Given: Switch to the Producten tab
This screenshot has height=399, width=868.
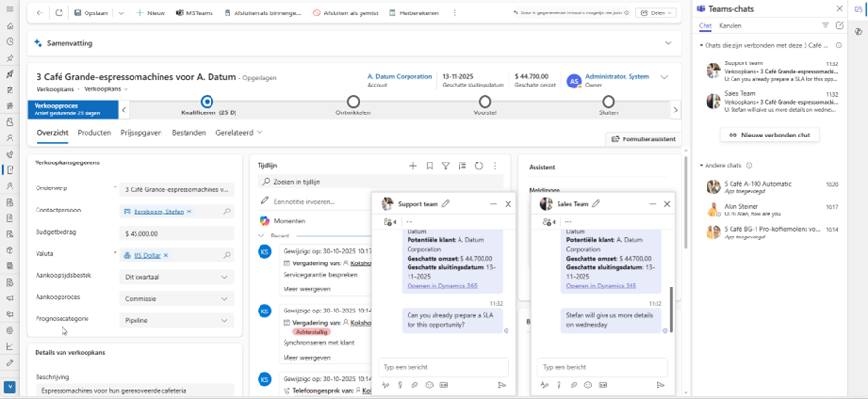Looking at the screenshot, I should tap(94, 133).
